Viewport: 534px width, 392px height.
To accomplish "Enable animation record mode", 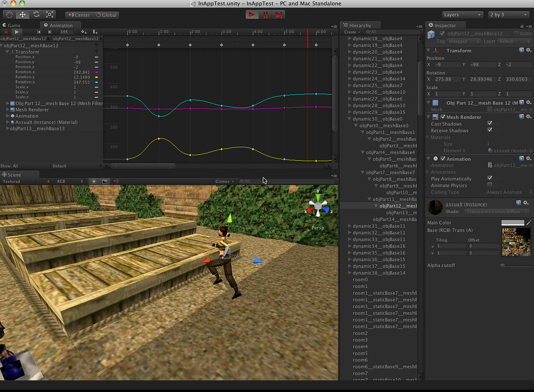I will point(5,32).
